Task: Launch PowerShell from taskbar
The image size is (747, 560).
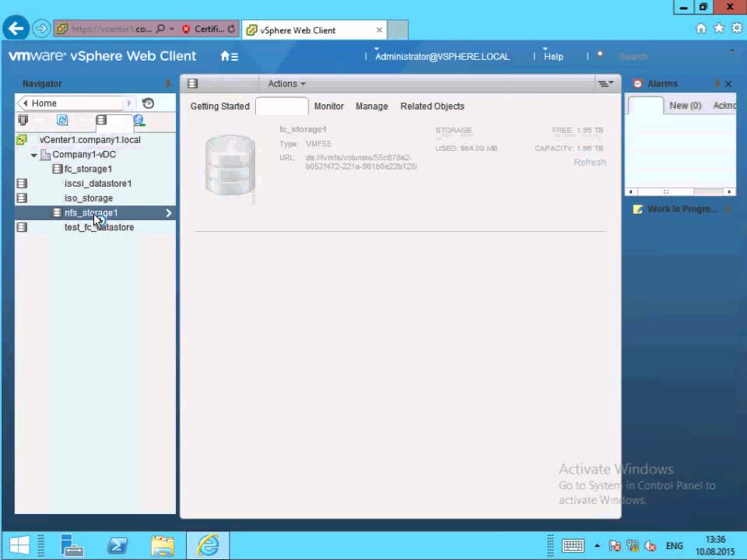Action: (117, 545)
